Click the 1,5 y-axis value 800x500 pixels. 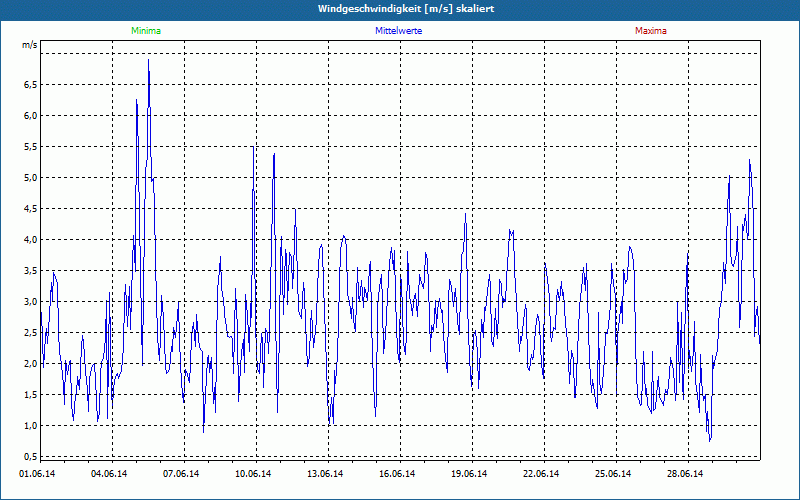tap(31, 395)
